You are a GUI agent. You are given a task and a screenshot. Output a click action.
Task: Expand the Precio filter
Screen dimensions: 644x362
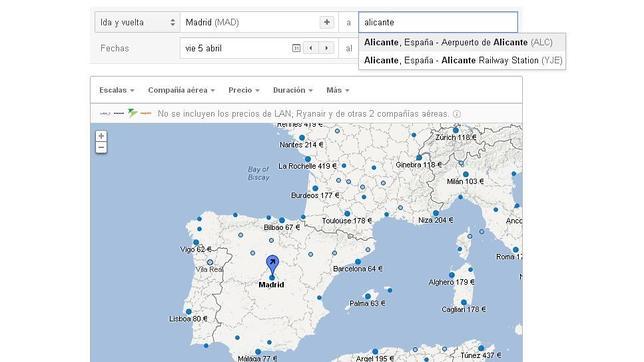(x=244, y=90)
